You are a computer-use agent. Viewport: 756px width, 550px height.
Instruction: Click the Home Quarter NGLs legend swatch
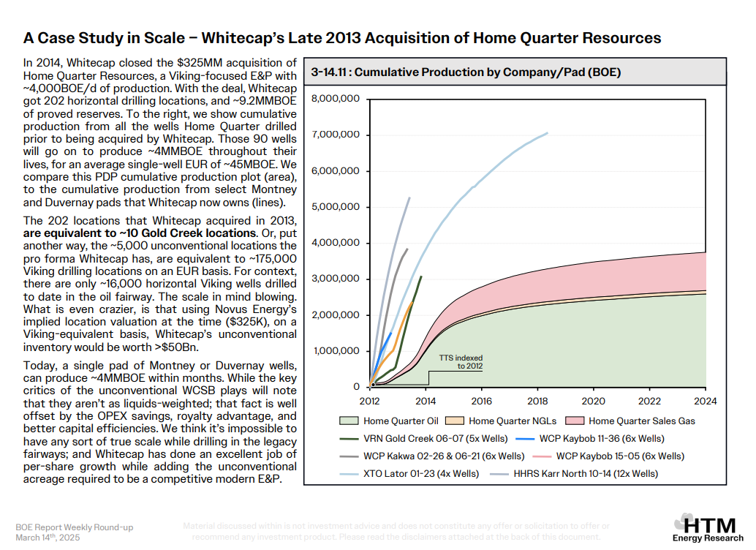pos(454,421)
